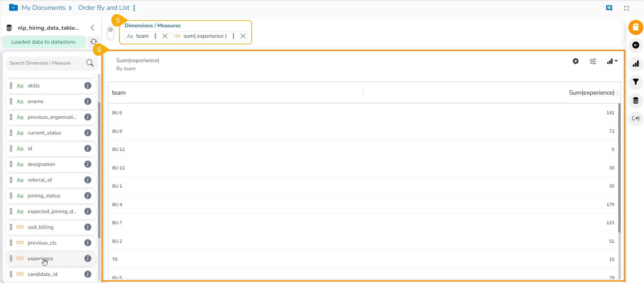
Task: Open options menu for sum(experience) chip
Action: tap(233, 36)
